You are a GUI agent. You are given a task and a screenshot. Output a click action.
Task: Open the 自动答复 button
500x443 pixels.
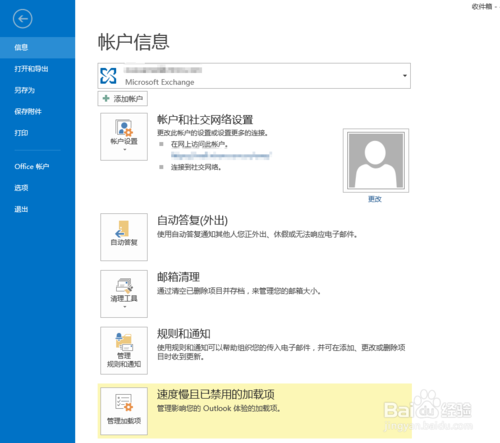point(124,237)
